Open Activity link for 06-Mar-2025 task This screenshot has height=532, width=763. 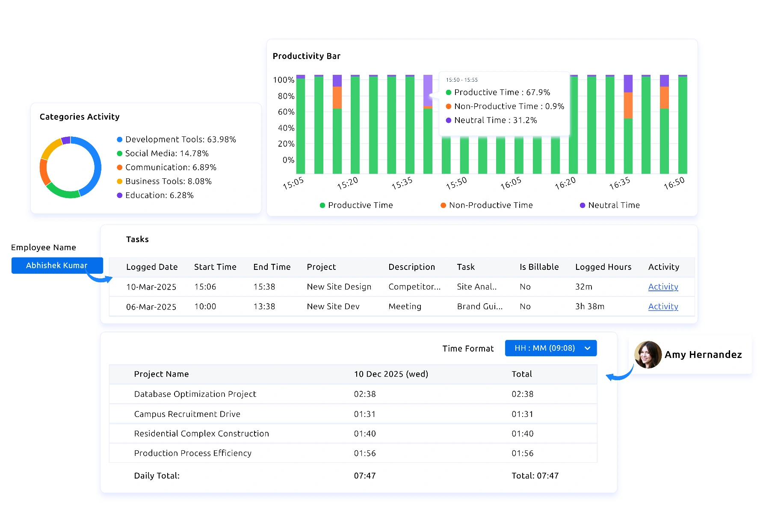click(663, 306)
